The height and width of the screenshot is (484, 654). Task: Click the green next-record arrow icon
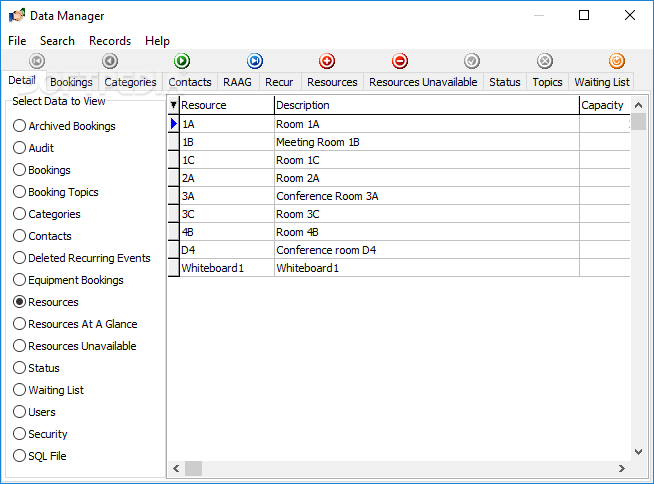[182, 61]
